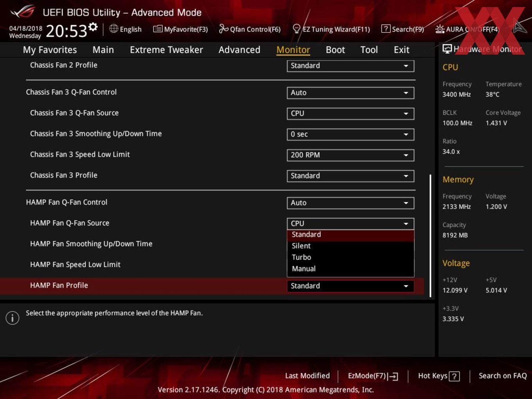This screenshot has width=532, height=399.
Task: Select HAMP Fan Smoothing Up/Down Time label
Action: tap(91, 244)
